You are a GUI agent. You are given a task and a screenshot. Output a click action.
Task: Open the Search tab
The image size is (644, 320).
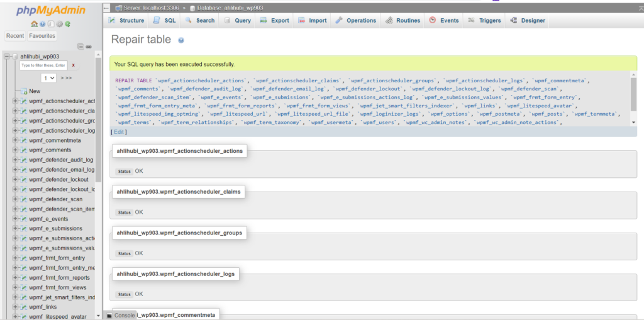pos(200,21)
